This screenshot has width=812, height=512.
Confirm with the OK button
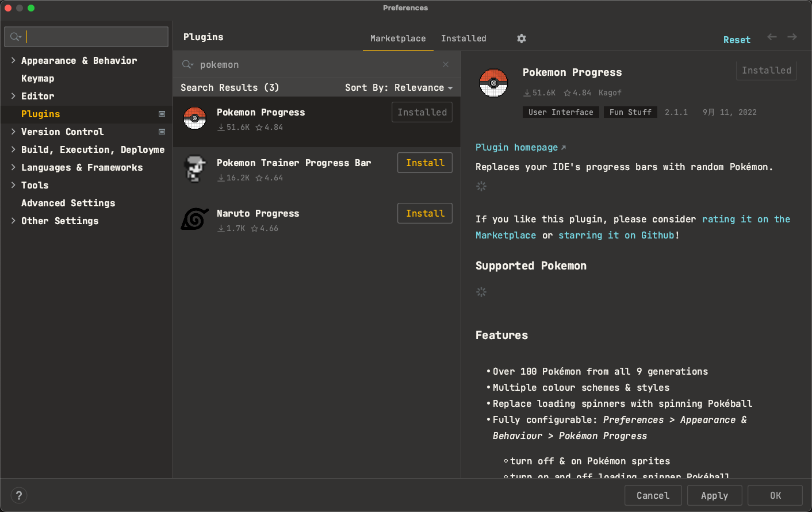[775, 495]
